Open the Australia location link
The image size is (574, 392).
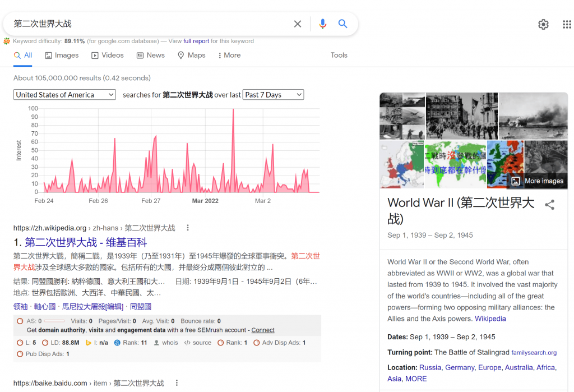[519, 367]
